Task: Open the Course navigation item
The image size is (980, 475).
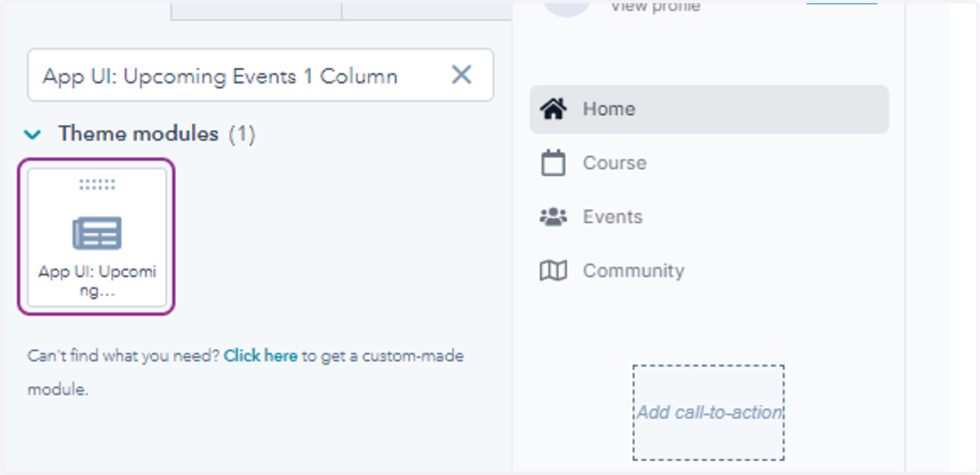Action: click(x=709, y=163)
